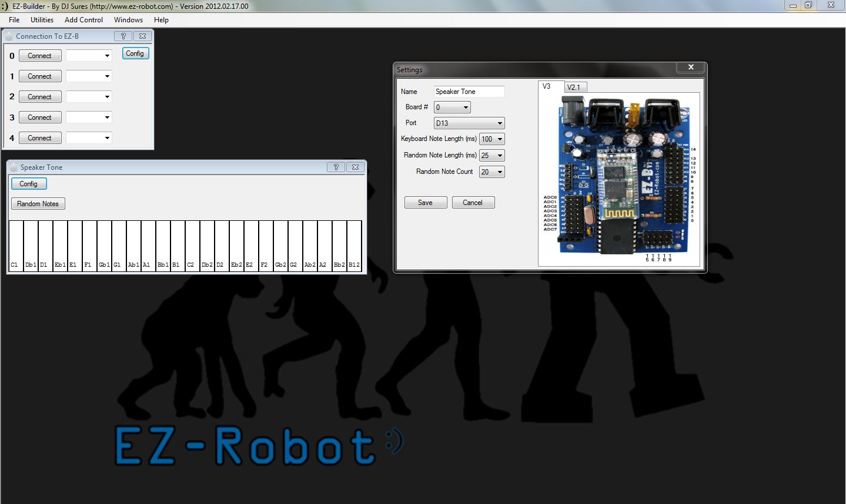Play the A2 piano key
Image resolution: width=846 pixels, height=504 pixels.
click(x=325, y=246)
